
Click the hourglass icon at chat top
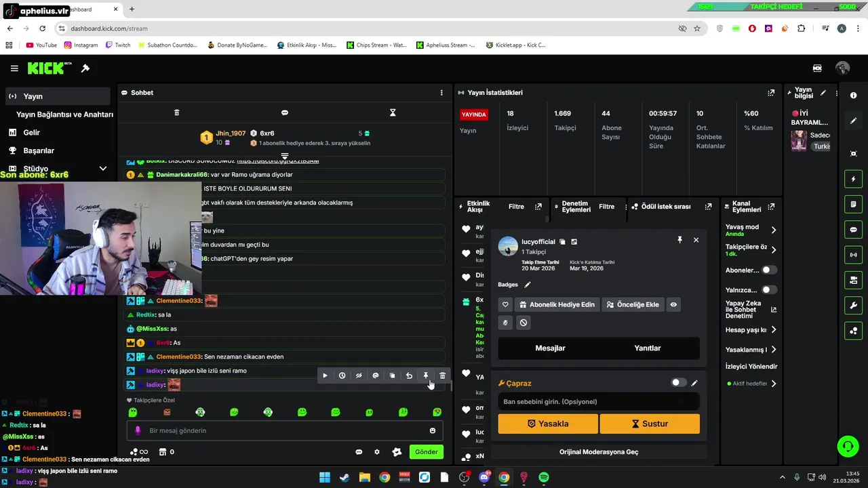click(393, 113)
